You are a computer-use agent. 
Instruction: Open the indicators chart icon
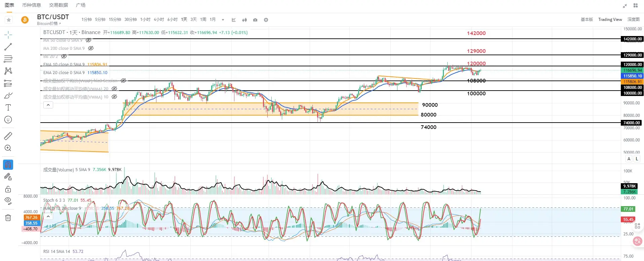point(234,20)
